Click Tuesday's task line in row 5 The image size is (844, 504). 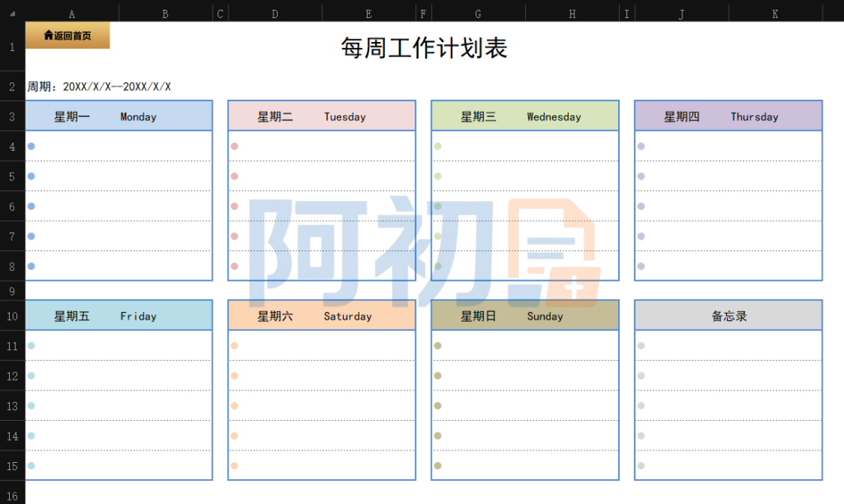[x=322, y=176]
